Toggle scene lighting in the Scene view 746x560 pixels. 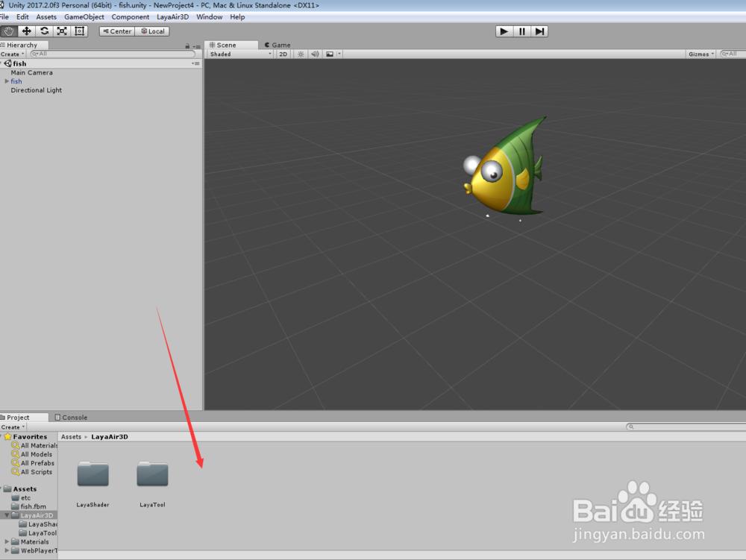[x=300, y=54]
